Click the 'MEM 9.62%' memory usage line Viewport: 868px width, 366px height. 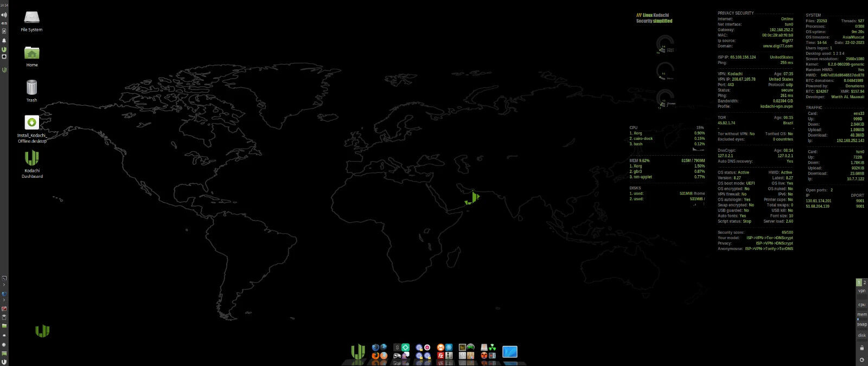click(x=667, y=160)
